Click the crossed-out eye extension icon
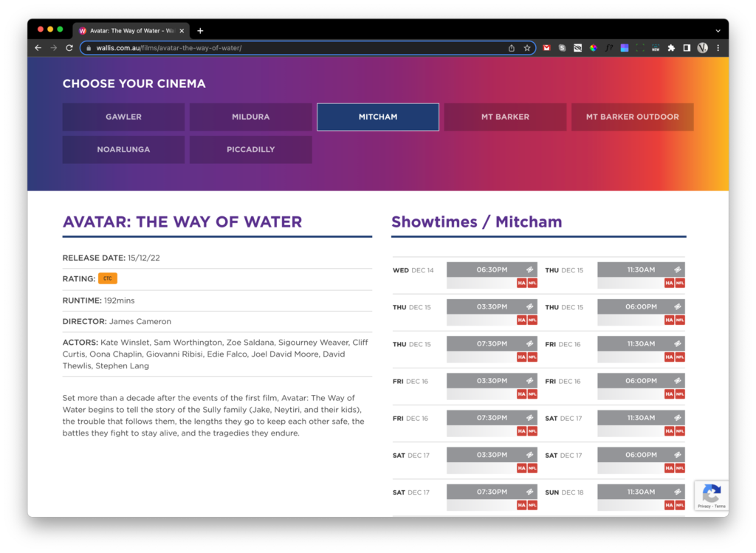 [577, 48]
